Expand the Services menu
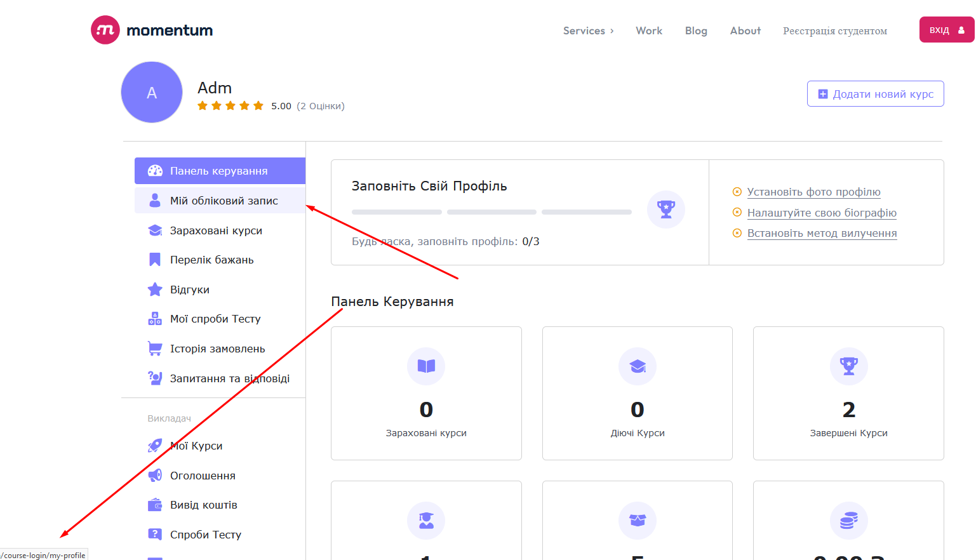976x560 pixels. pos(588,30)
